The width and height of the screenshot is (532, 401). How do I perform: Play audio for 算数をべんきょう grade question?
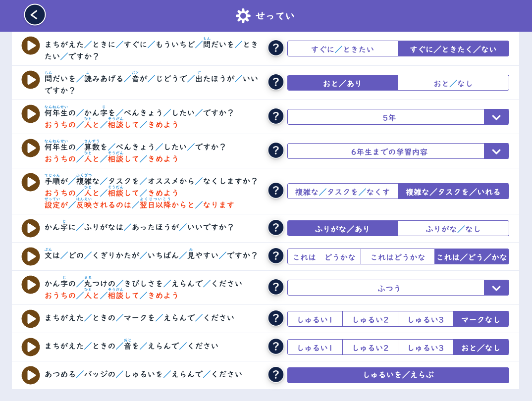(31, 148)
